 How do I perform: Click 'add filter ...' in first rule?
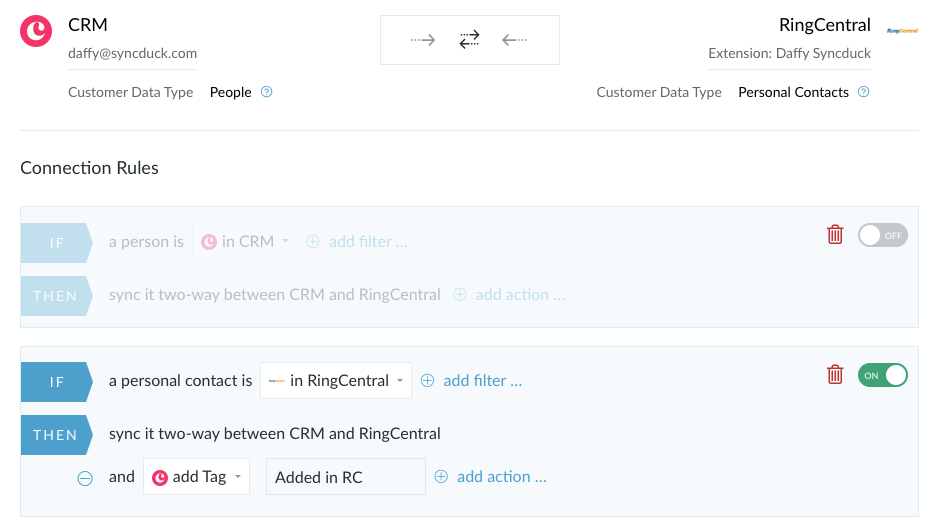(368, 242)
